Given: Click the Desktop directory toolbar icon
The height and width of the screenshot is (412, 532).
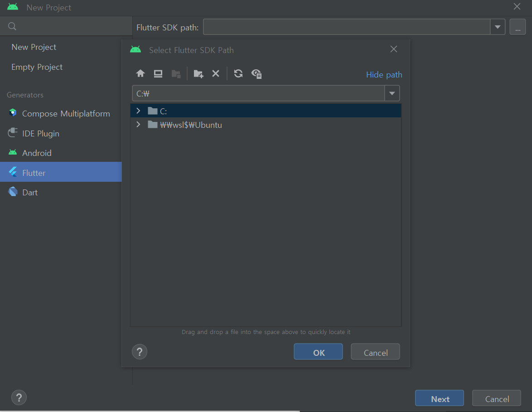Looking at the screenshot, I should [158, 73].
